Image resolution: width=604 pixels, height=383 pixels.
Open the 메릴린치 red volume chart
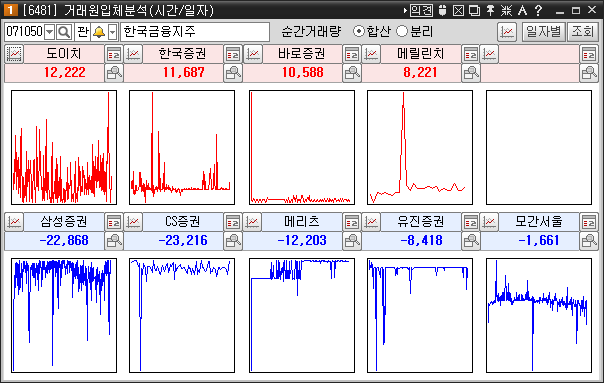[420, 148]
